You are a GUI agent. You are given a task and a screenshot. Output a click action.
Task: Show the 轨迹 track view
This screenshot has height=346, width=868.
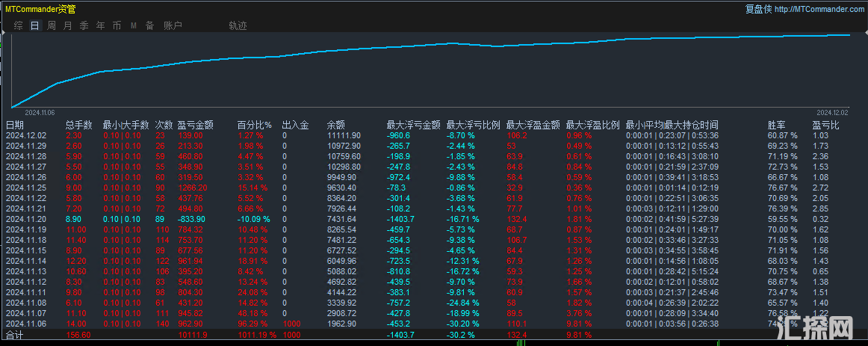click(238, 25)
